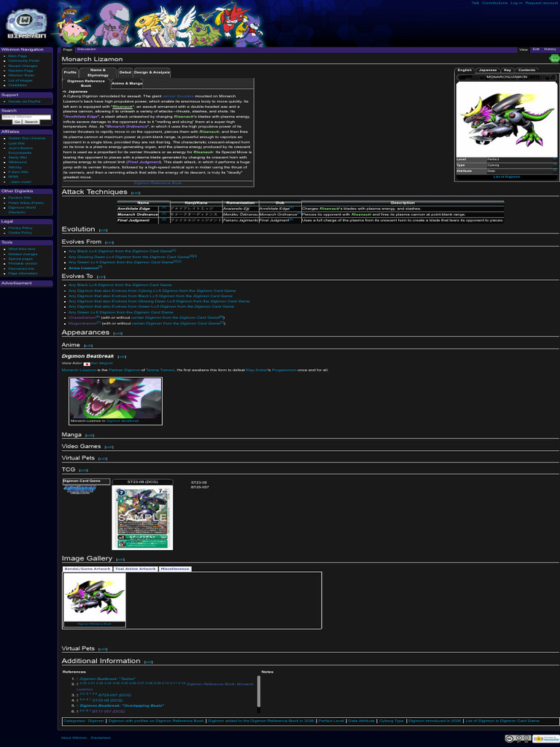Open the Golden Sun Universe affiliate link
Screen dimensions: 560x747
click(x=27, y=138)
